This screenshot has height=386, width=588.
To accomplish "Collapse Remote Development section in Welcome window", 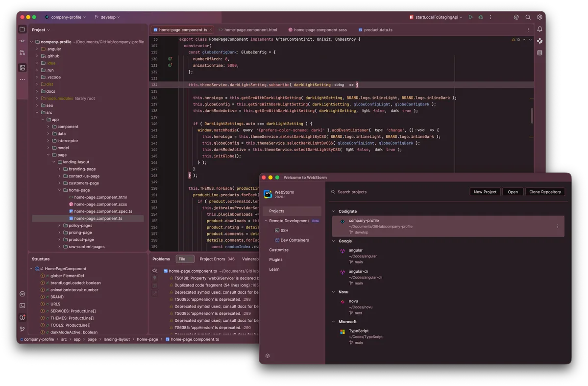I will pos(266,221).
